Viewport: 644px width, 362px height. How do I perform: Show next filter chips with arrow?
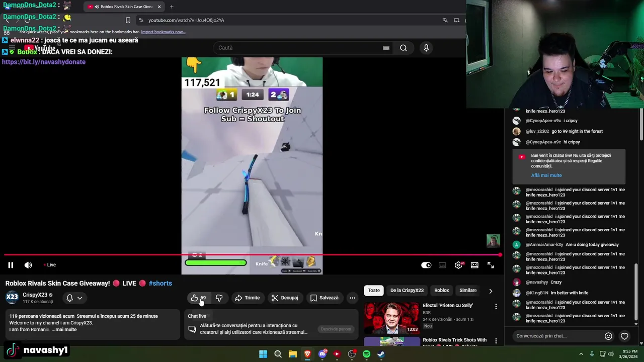click(491, 291)
